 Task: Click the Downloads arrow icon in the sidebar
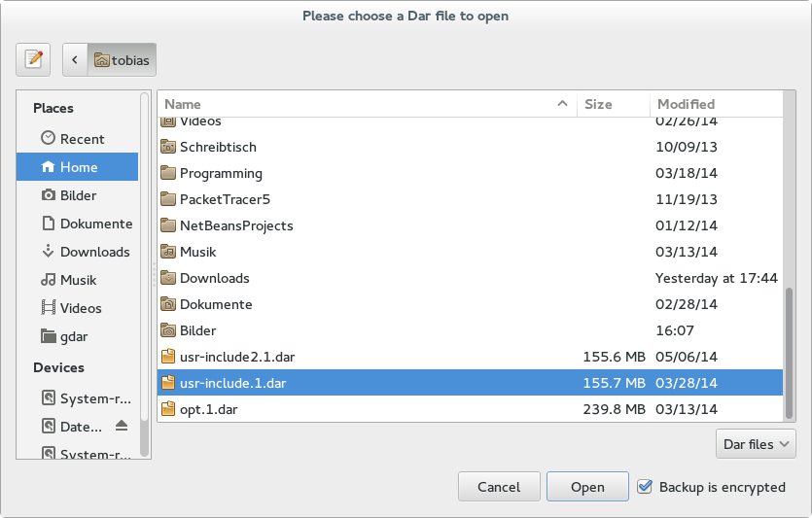tap(49, 252)
